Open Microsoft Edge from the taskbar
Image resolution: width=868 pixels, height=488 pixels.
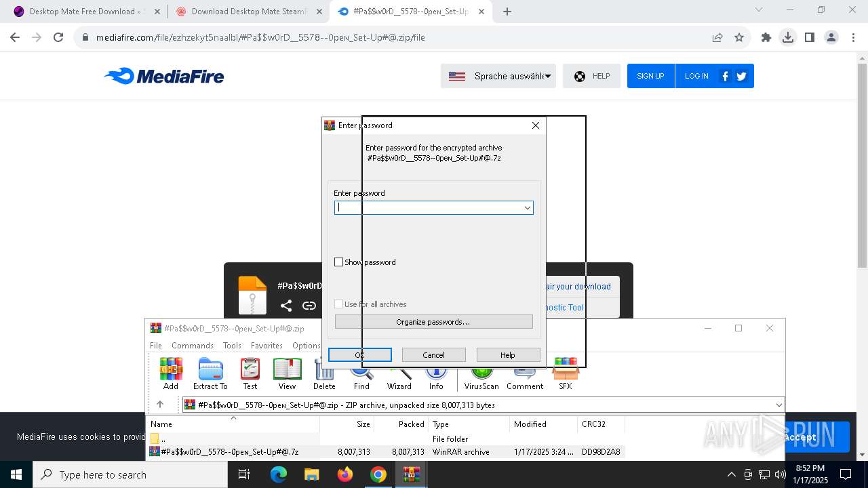(x=279, y=474)
